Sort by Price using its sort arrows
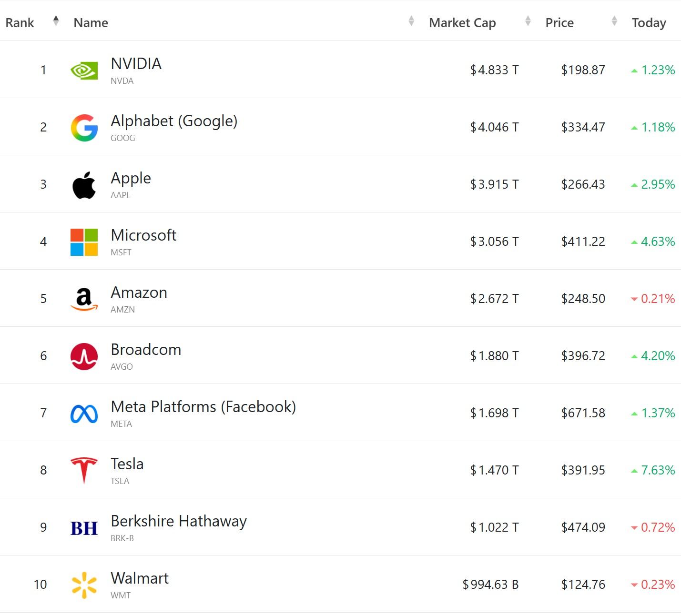 point(614,21)
